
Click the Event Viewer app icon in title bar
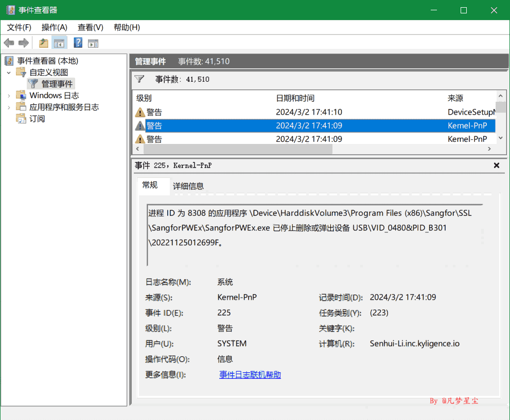click(10, 10)
